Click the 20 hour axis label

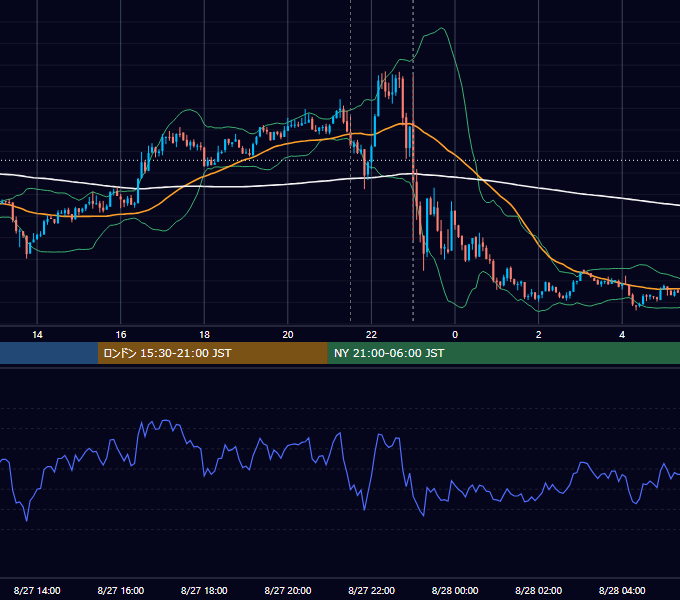pos(288,335)
